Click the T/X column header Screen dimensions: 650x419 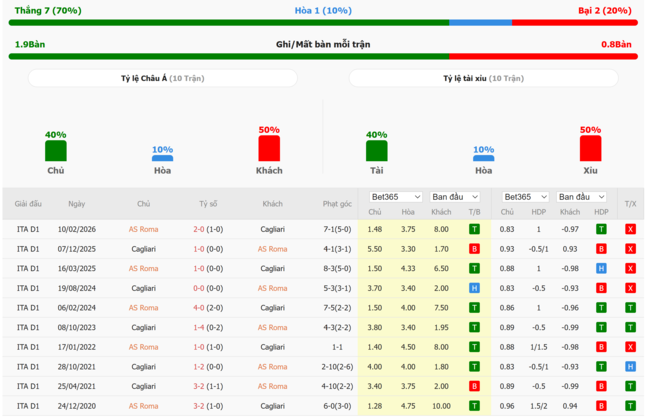coord(631,204)
